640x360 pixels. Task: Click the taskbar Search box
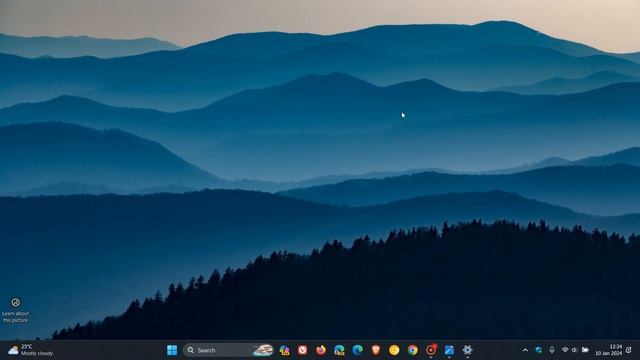(x=229, y=350)
